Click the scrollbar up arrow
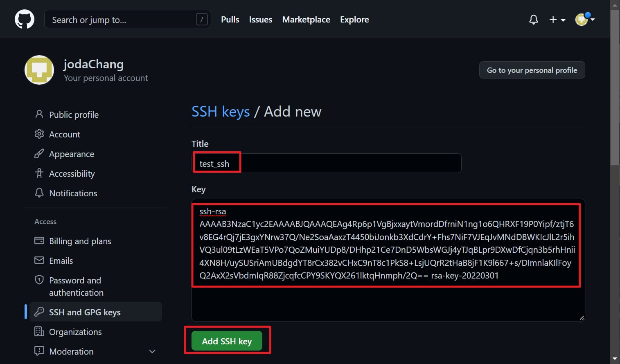This screenshot has width=620, height=364. pyautogui.click(x=615, y=5)
